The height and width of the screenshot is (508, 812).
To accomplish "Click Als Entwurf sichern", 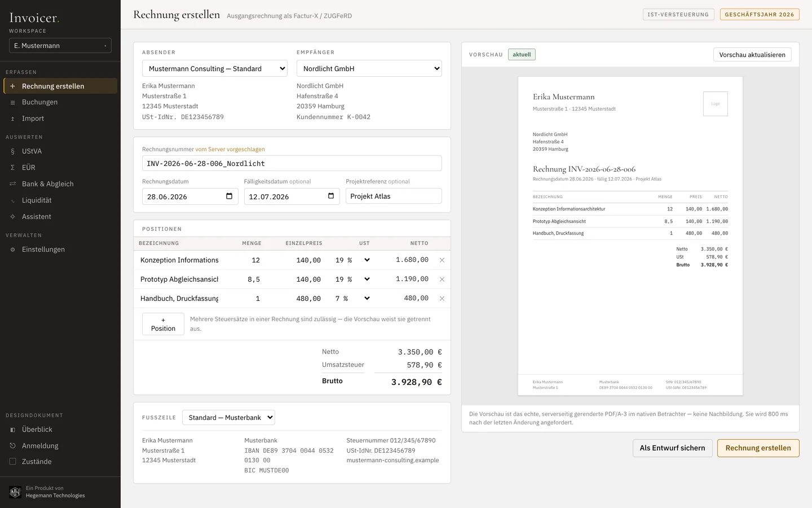I will (672, 448).
